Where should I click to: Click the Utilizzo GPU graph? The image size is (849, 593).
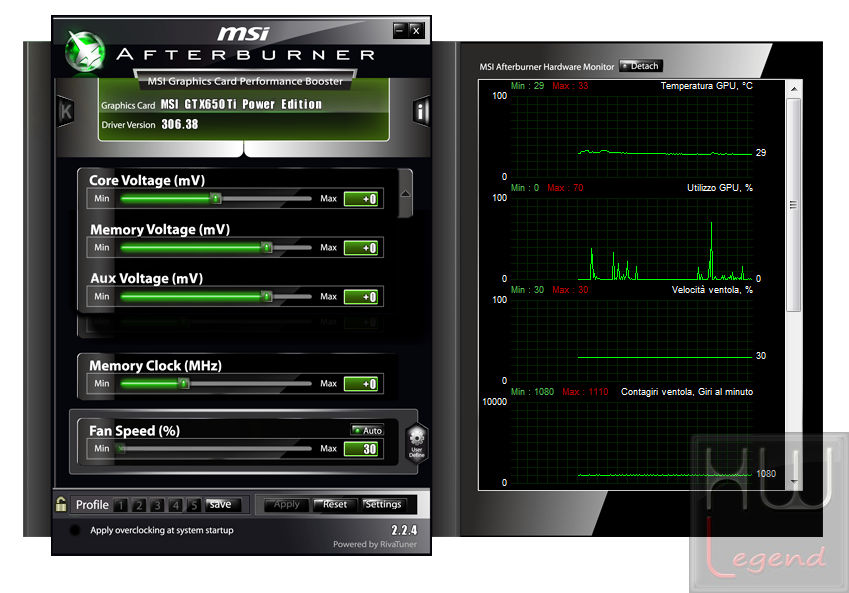(x=632, y=238)
